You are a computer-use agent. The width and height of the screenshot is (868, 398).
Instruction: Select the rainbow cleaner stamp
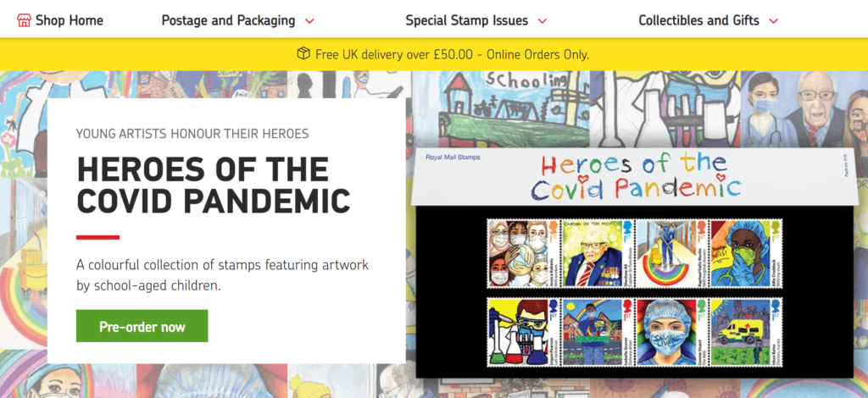[671, 253]
